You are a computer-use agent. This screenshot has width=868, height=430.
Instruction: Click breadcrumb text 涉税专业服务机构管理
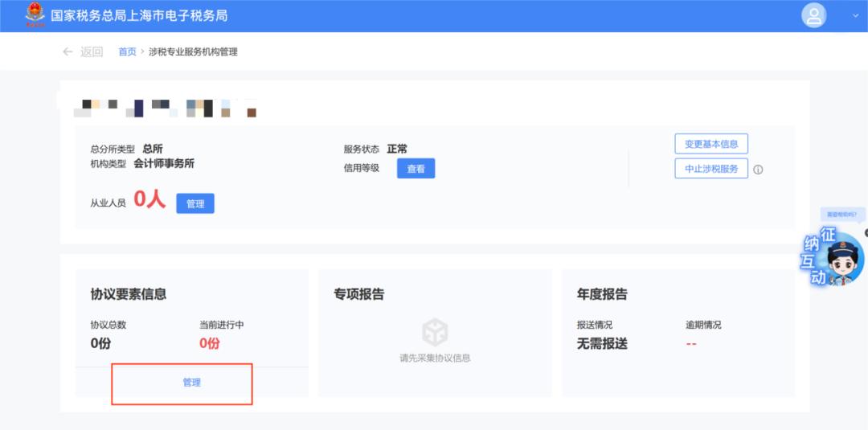(193, 52)
